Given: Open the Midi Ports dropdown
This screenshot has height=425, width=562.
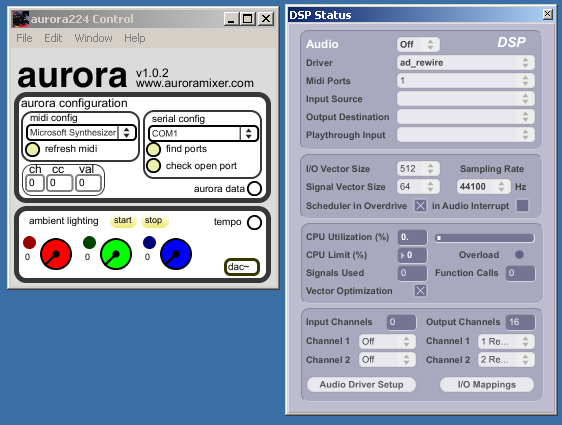Looking at the screenshot, I should (x=466, y=81).
